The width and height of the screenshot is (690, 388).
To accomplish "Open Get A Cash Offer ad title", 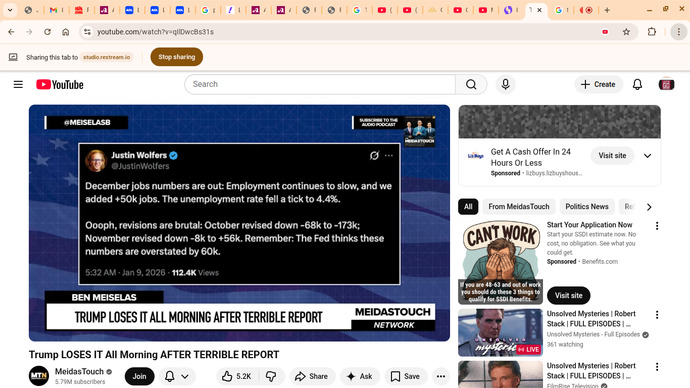I will (x=531, y=157).
